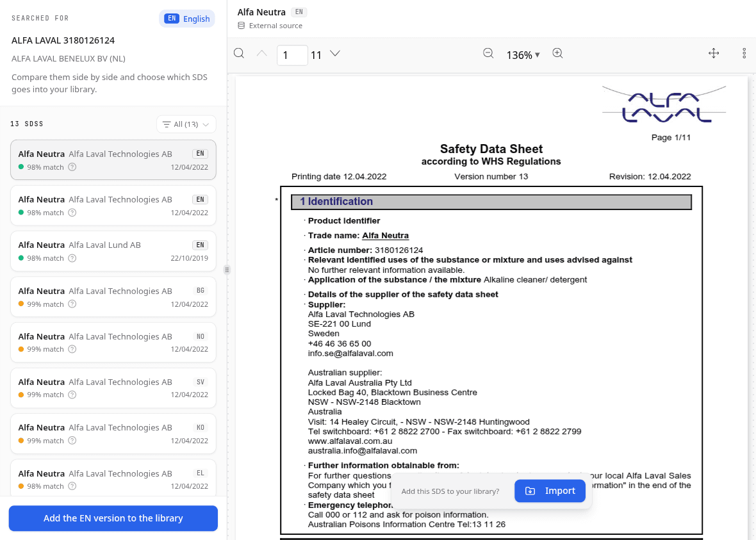Click the 22/10/2019 date on Lund card

[190, 258]
